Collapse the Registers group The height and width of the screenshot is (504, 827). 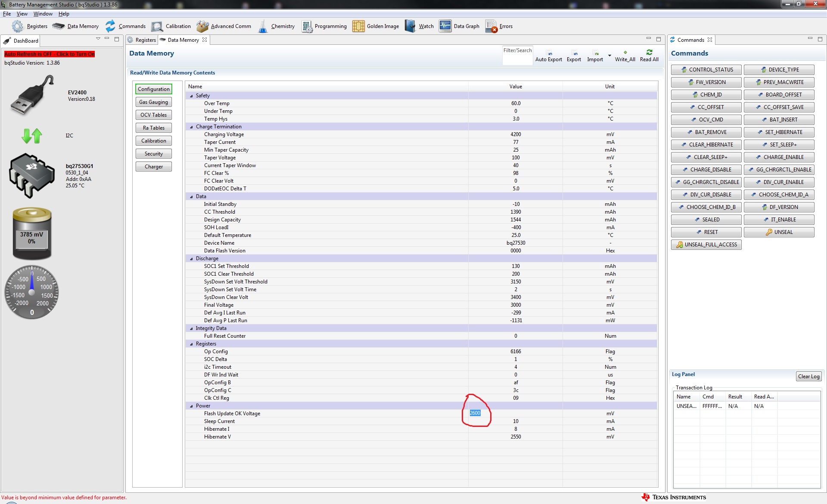191,344
